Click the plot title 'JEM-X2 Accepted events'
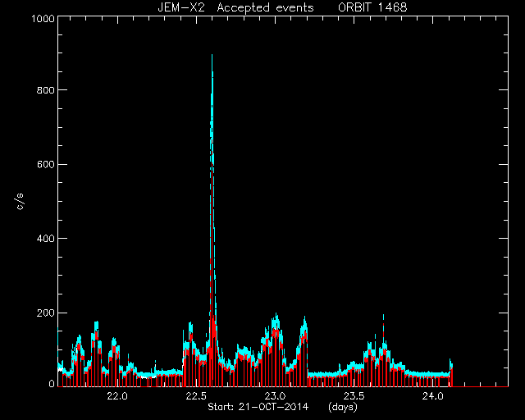This screenshot has width=525, height=420. (235, 7)
